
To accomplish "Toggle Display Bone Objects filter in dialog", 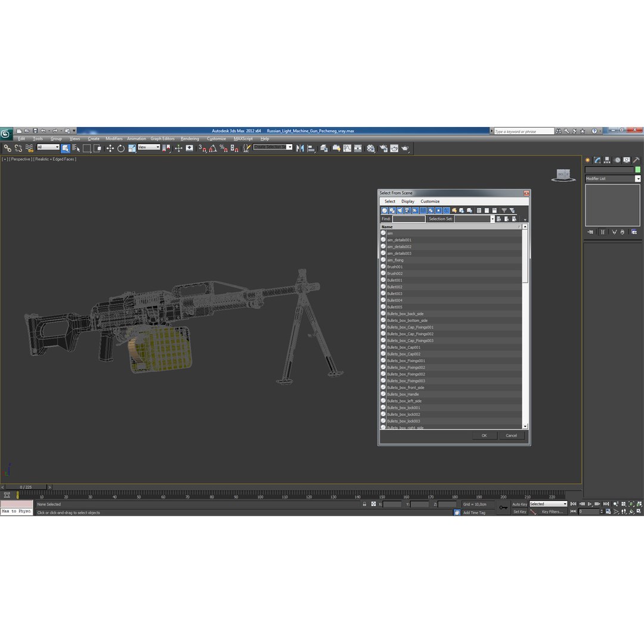I will (447, 210).
